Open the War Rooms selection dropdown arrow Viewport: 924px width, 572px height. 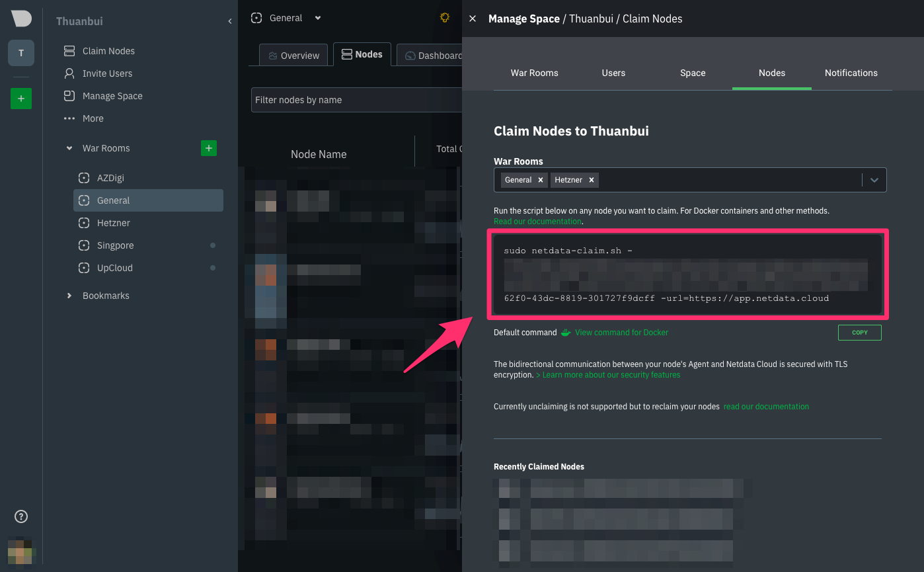point(874,180)
